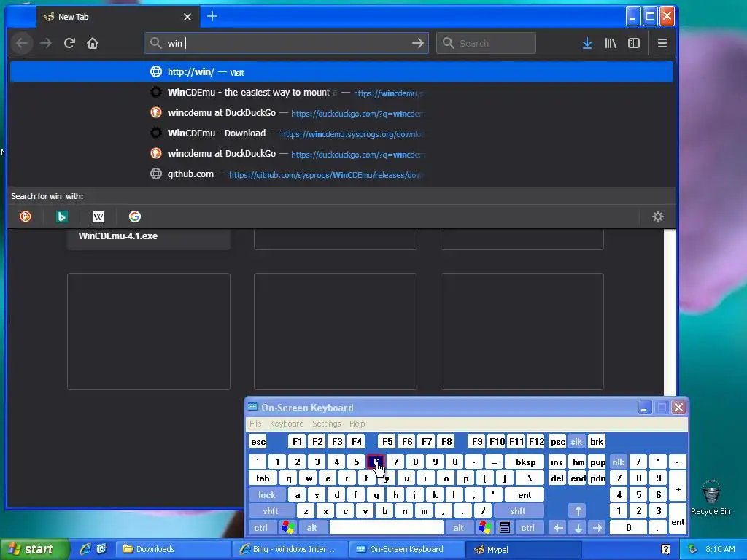Image resolution: width=747 pixels, height=560 pixels.
Task: Switch to Downloads taskbar item
Action: coord(174,549)
